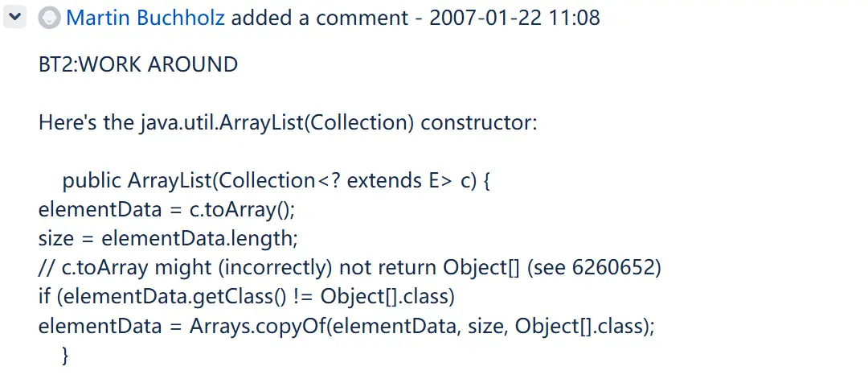This screenshot has width=868, height=383.
Task: Open Martin Buchholz's user profile link
Action: coord(146,17)
